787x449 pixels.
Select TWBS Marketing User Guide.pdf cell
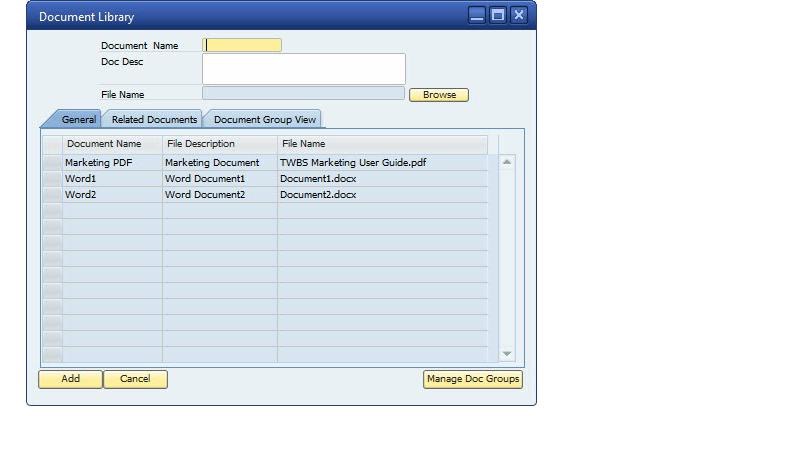382,163
